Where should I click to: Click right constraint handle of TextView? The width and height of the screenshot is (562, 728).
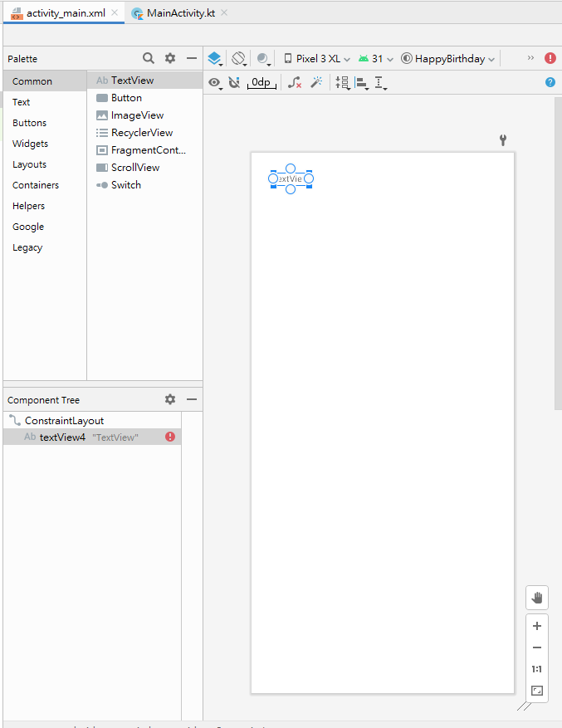point(309,178)
